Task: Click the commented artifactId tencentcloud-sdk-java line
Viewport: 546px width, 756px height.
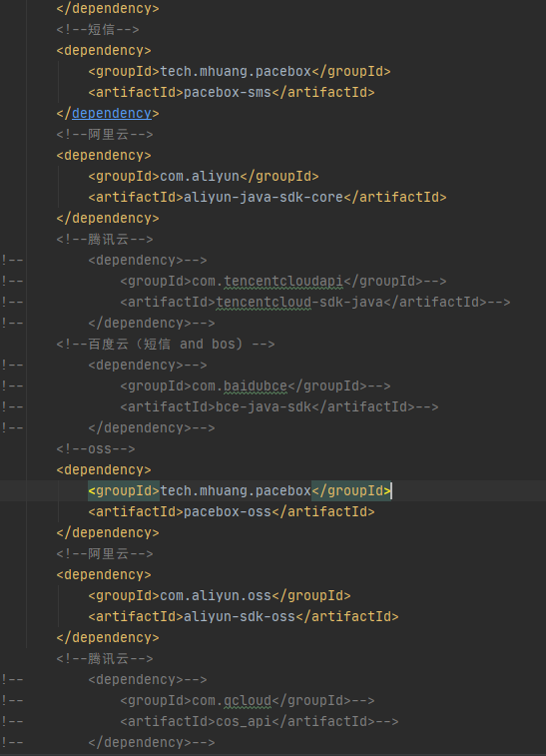Action: tap(315, 302)
